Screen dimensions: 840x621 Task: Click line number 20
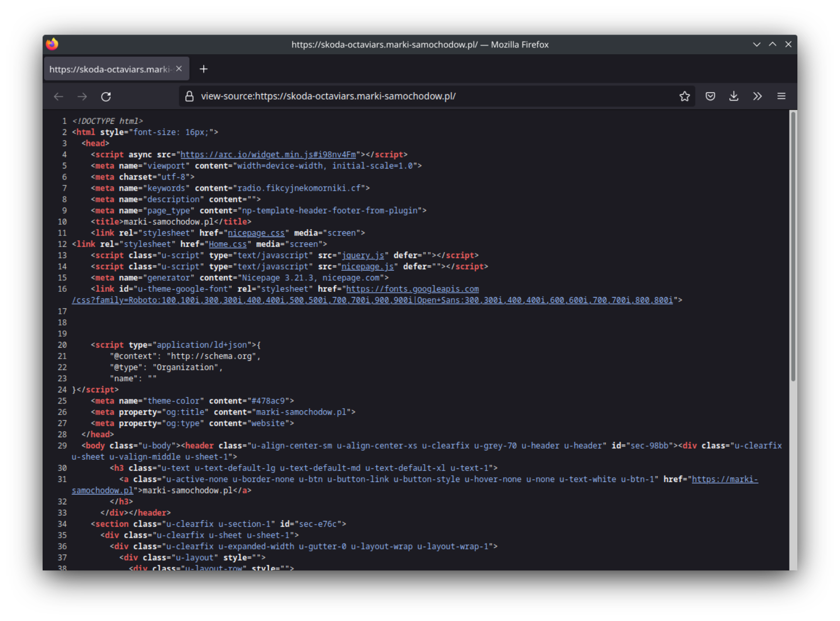coord(62,345)
